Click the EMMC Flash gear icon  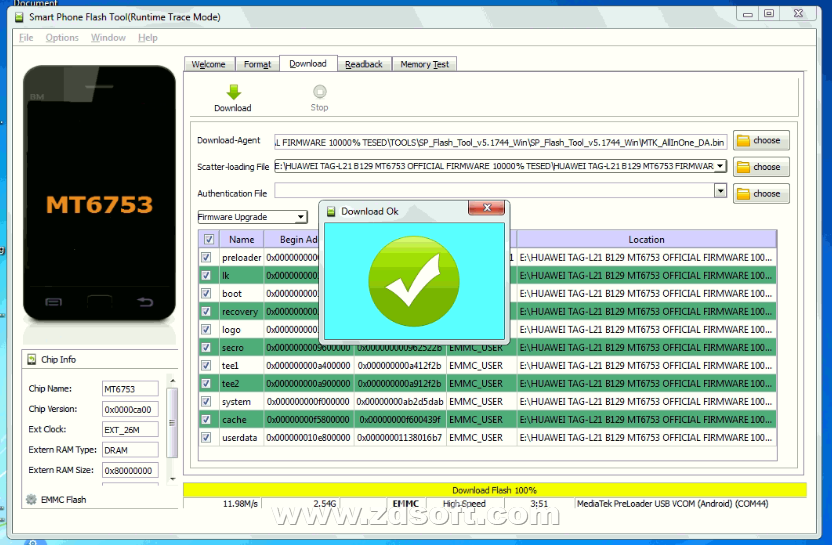pos(31,499)
